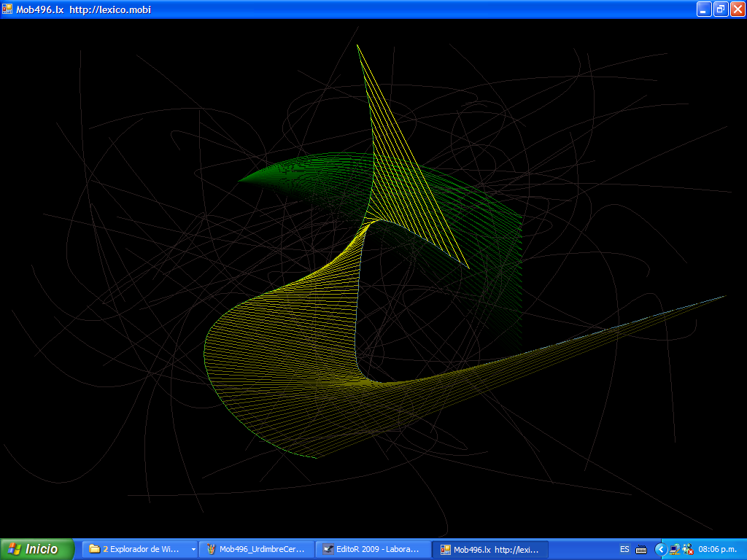The width and height of the screenshot is (747, 560).
Task: Minimize the Mob496.lx window
Action: pos(704,9)
